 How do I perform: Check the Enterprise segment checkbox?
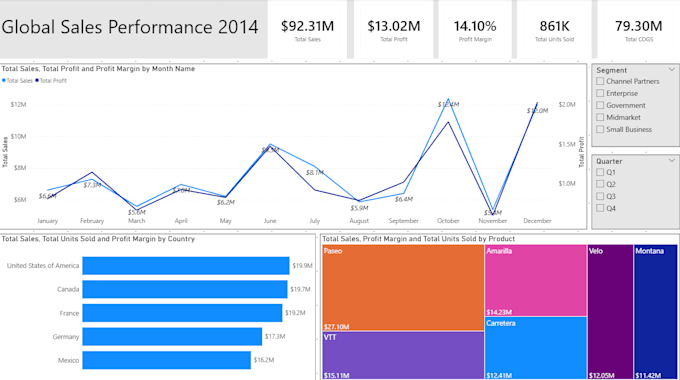coord(600,93)
